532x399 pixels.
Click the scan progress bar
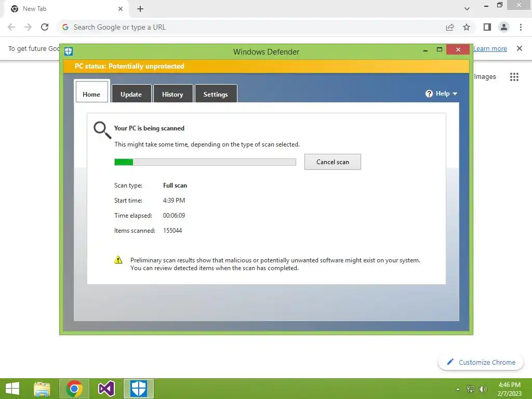click(x=205, y=162)
